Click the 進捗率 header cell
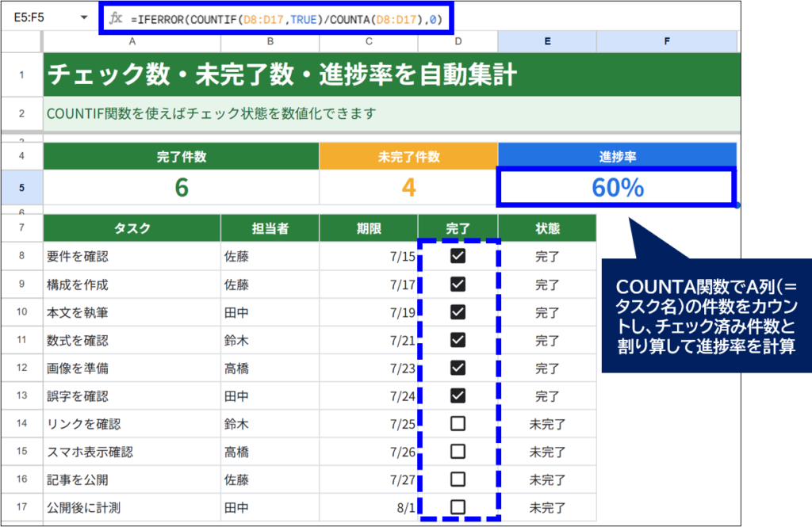812x527 pixels. 617,156
